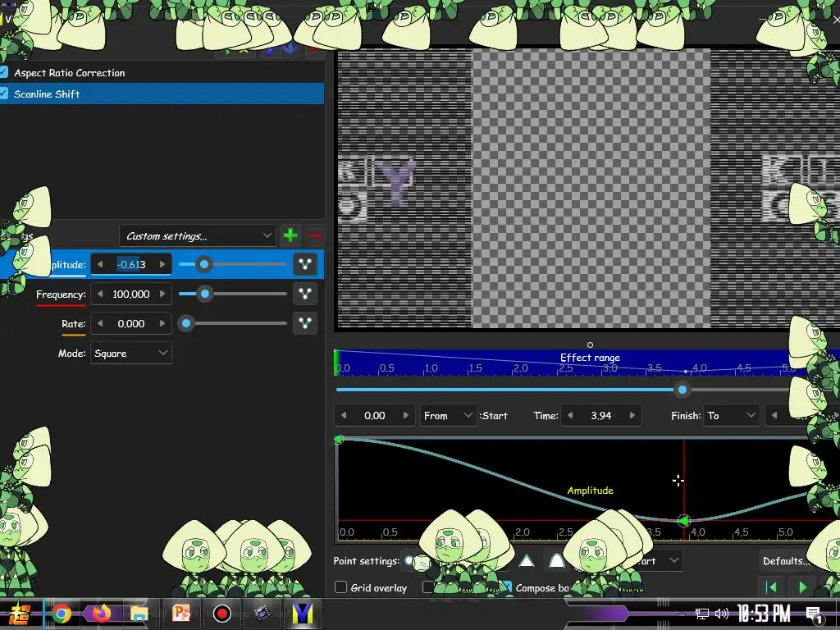Open keyframe graph toggle for Rate
Screen dimensions: 840x630
click(x=305, y=323)
